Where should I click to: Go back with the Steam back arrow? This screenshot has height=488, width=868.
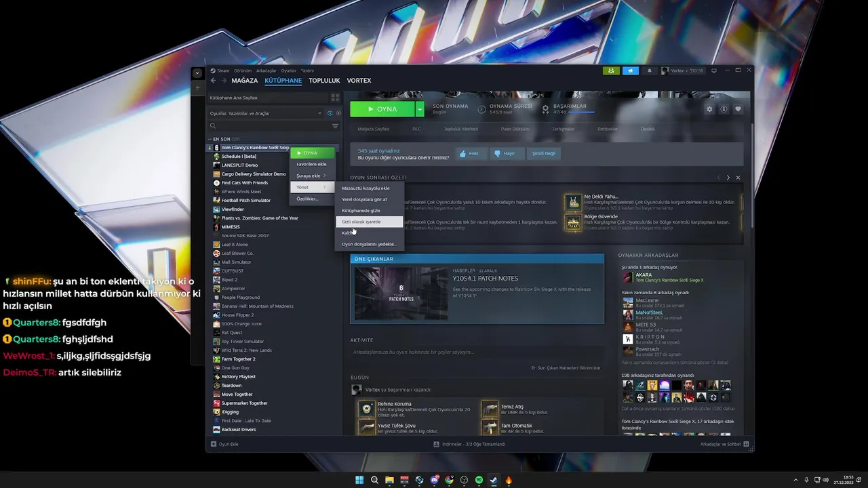[x=214, y=81]
